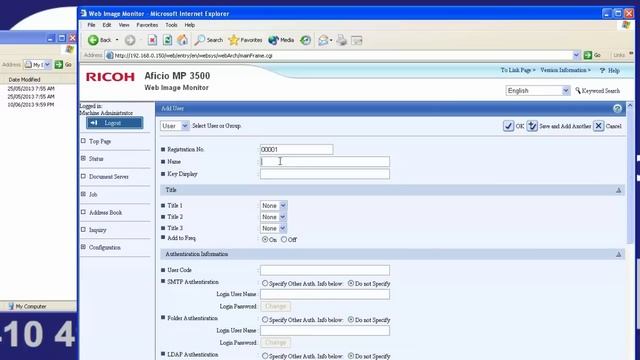Click the Edit toolbar icon after Print
The width and height of the screenshot is (640, 360).
point(357,40)
